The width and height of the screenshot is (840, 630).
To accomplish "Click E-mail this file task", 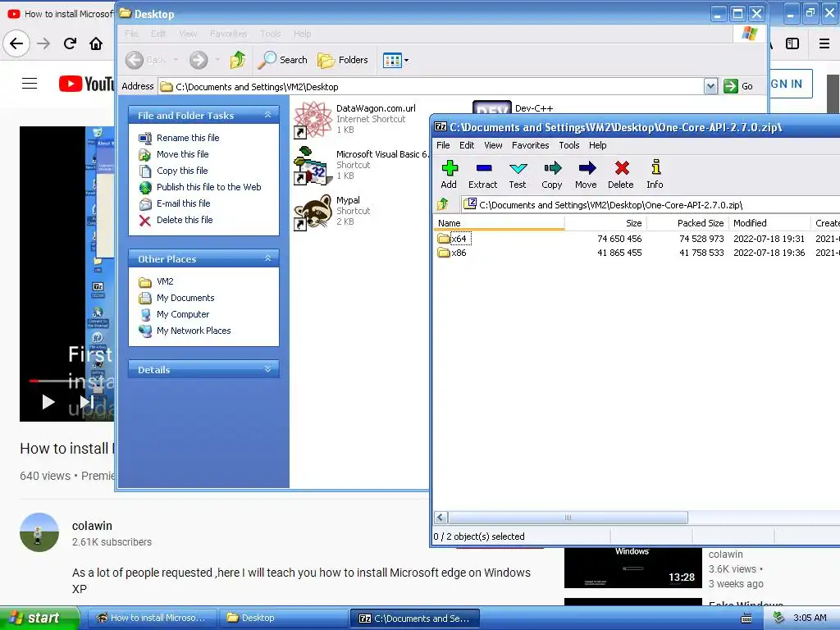I will [x=175, y=203].
